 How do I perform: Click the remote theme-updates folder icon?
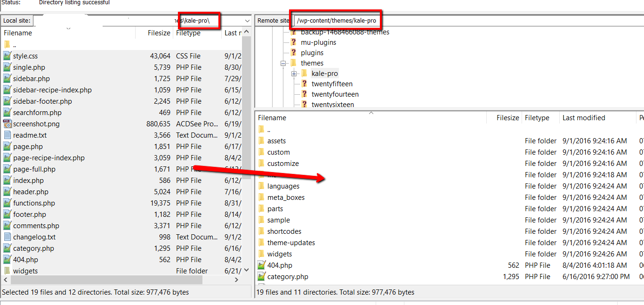pos(262,243)
